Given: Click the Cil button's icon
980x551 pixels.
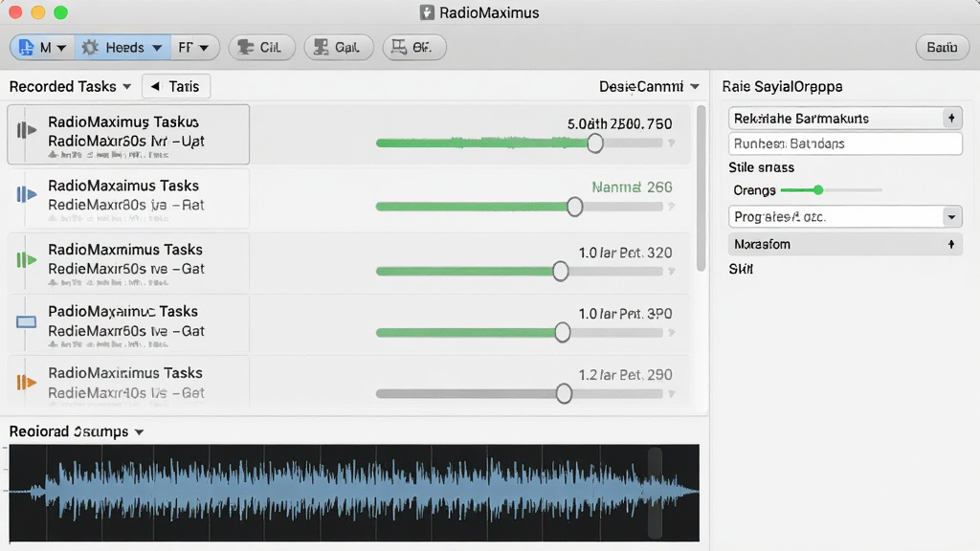Looking at the screenshot, I should (246, 48).
